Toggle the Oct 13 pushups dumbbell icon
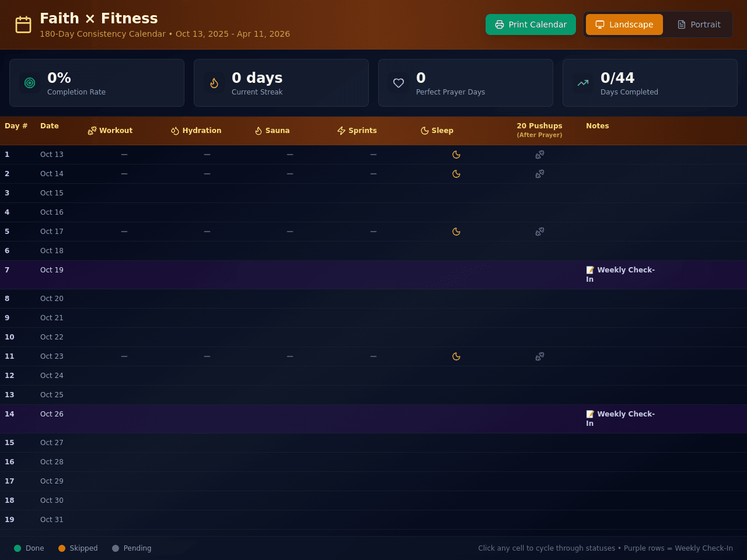Image resolution: width=747 pixels, height=560 pixels. [x=540, y=155]
